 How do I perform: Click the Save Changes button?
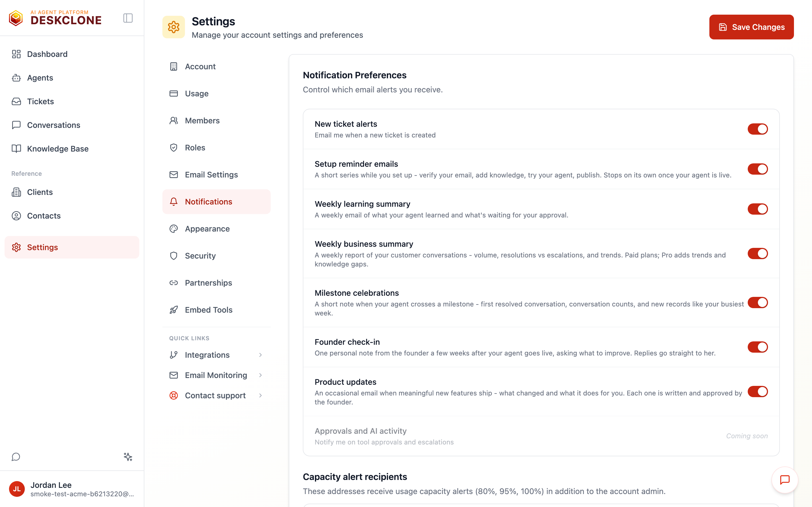coord(751,27)
